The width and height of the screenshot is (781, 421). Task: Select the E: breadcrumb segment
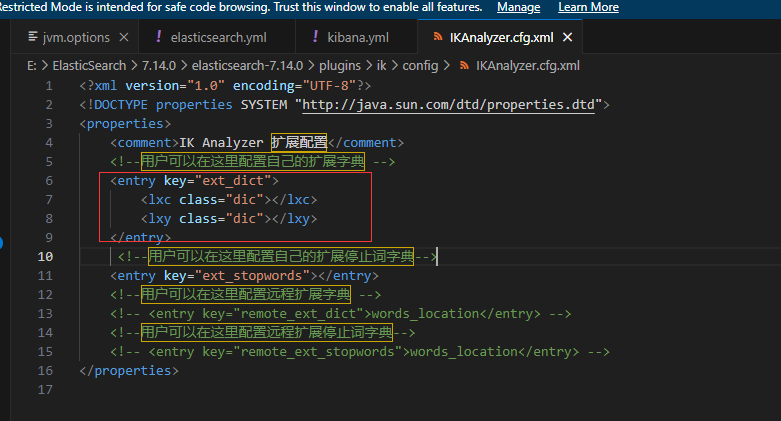point(31,65)
